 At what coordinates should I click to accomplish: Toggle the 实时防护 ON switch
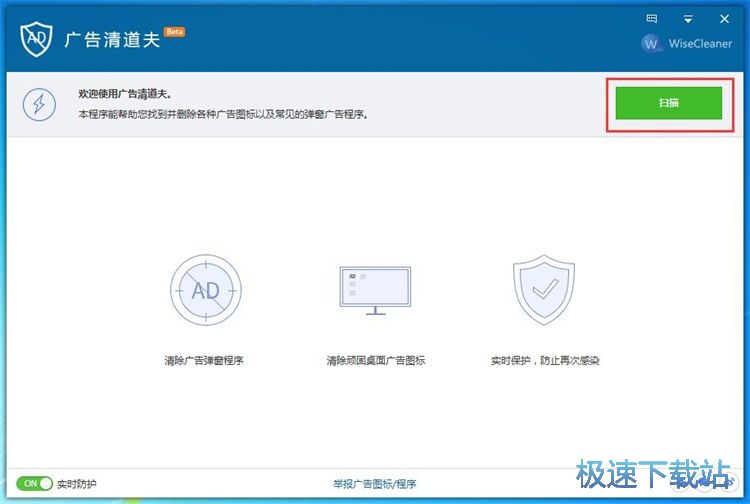[37, 483]
